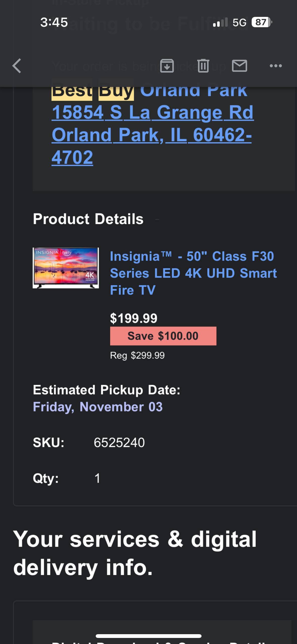
Task: Tap the $199.99 sale price
Action: pyautogui.click(x=134, y=318)
